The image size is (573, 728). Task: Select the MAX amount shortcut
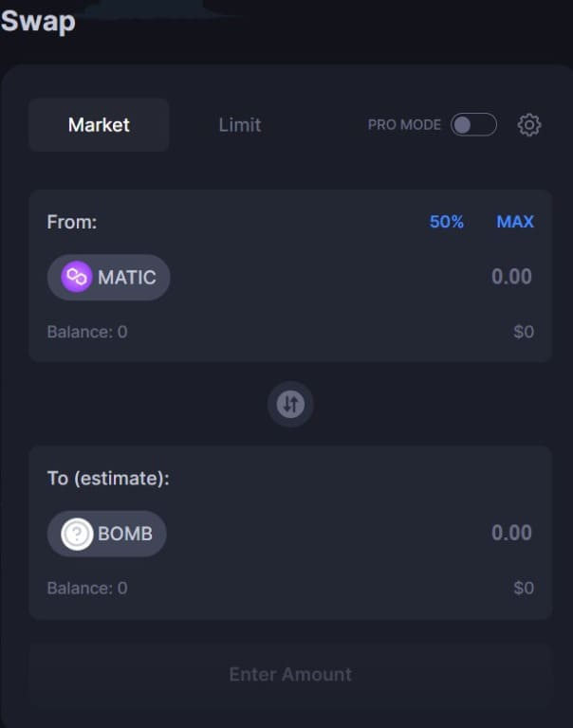pos(515,222)
